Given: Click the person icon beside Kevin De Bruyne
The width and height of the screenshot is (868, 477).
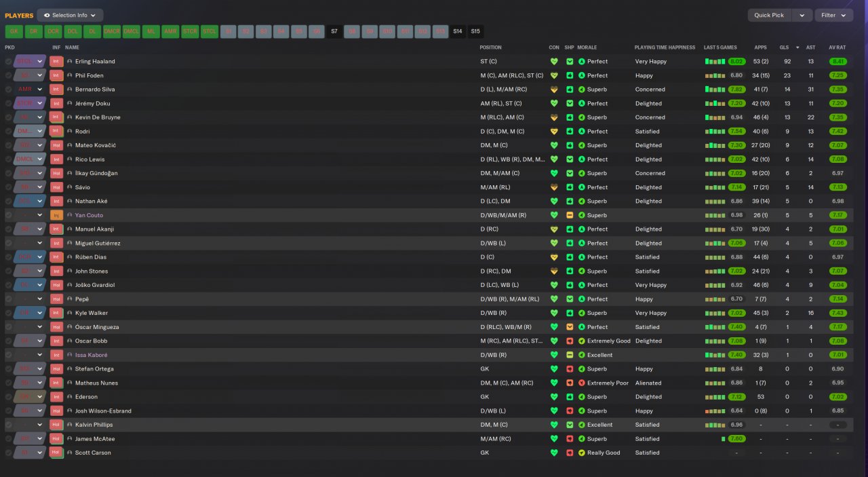Looking at the screenshot, I should tap(69, 117).
